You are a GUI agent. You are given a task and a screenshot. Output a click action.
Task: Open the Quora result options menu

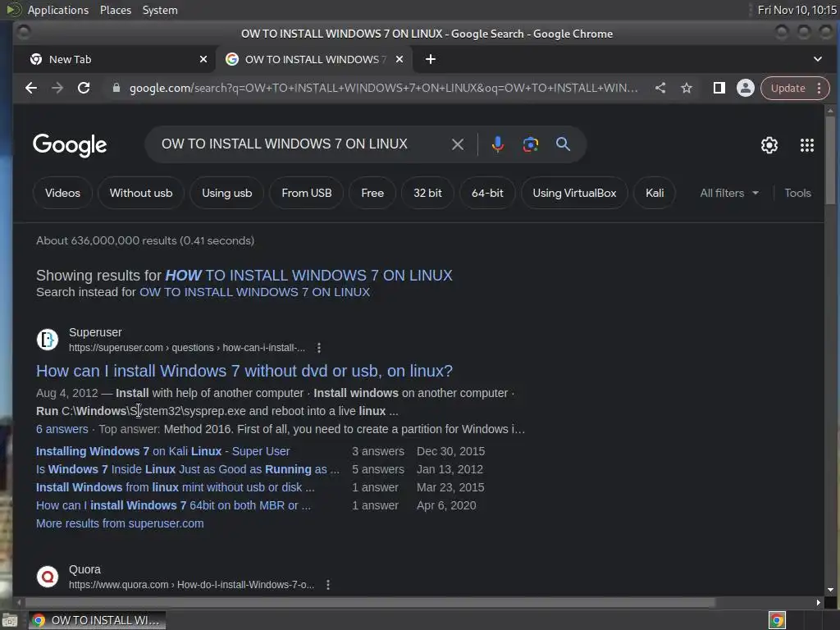point(328,584)
